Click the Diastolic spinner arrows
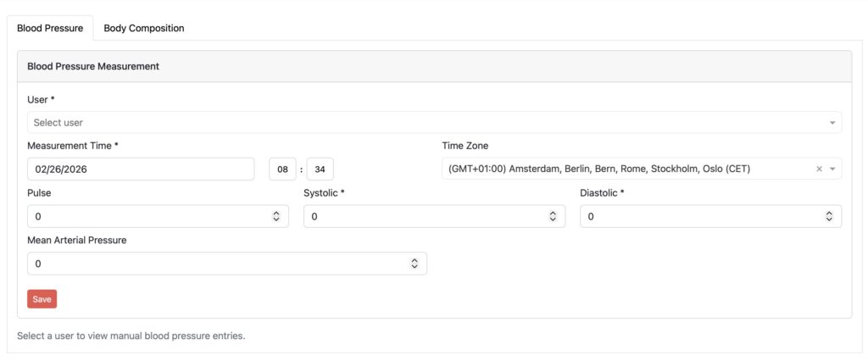The image size is (868, 361). point(829,217)
